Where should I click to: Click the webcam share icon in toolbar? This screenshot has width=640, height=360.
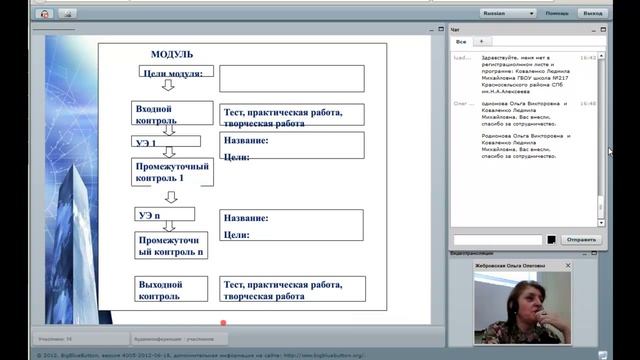68,14
